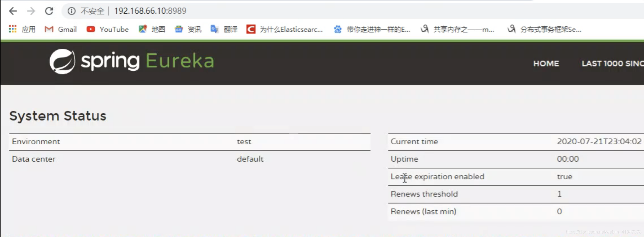Select the lease expiration value 'true'
This screenshot has width=644, height=237.
565,177
